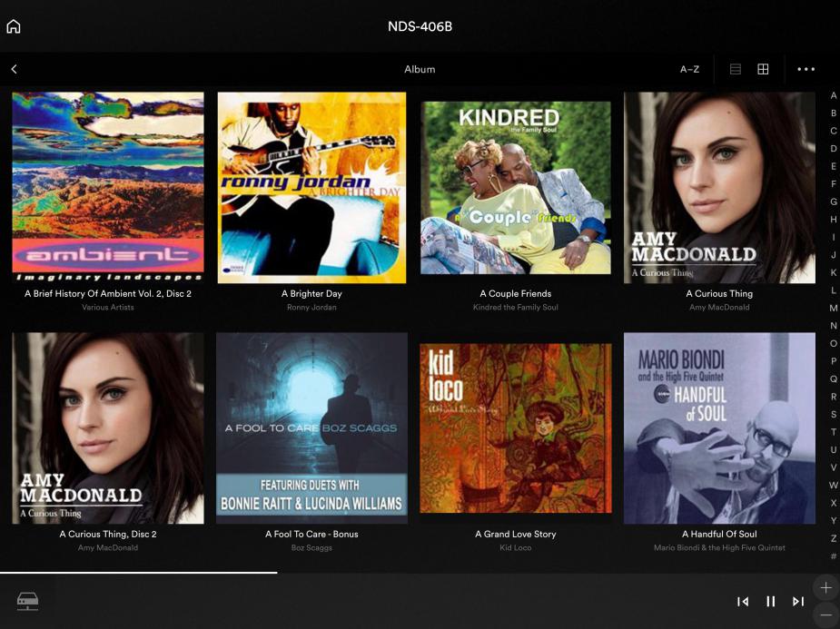Switch to grid view layout
The image size is (840, 629).
click(x=763, y=69)
